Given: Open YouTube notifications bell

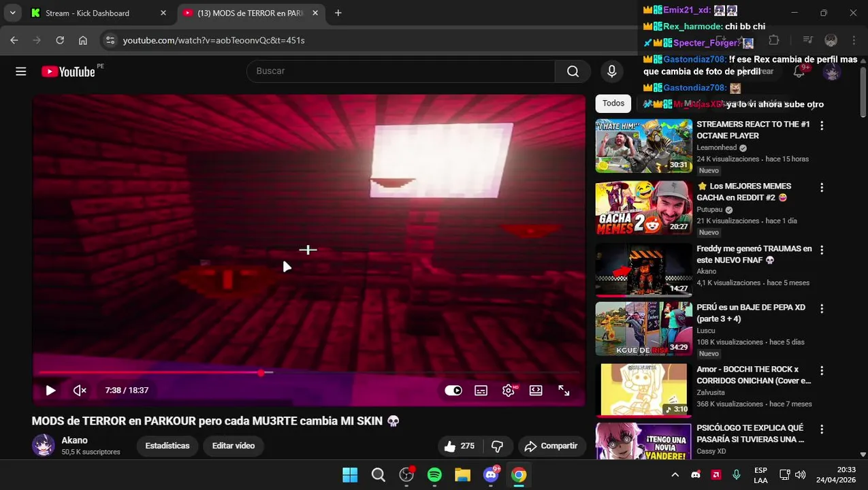Looking at the screenshot, I should coord(799,71).
